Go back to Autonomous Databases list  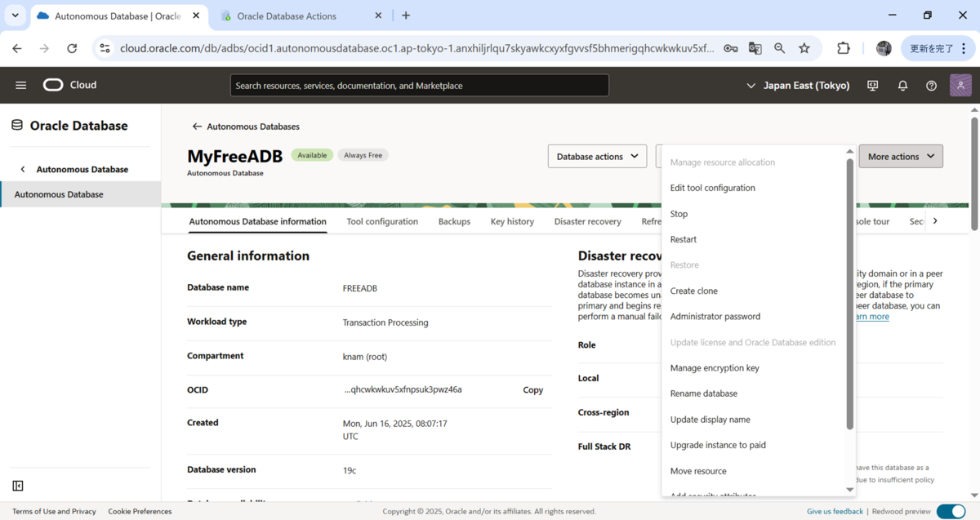(246, 127)
